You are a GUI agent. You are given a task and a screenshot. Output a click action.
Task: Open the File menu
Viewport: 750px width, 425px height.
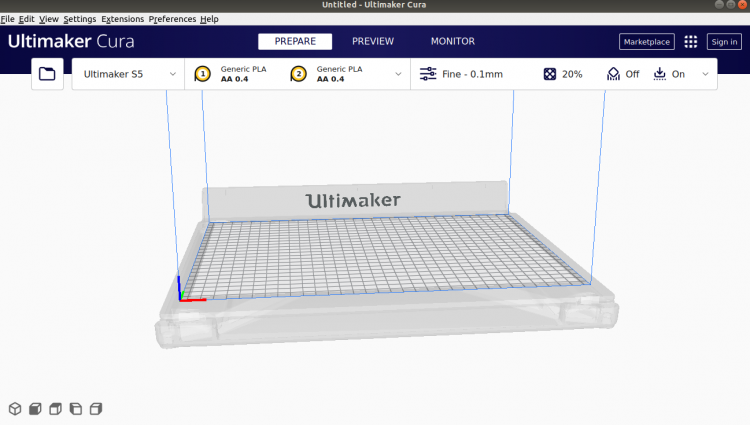click(x=7, y=19)
